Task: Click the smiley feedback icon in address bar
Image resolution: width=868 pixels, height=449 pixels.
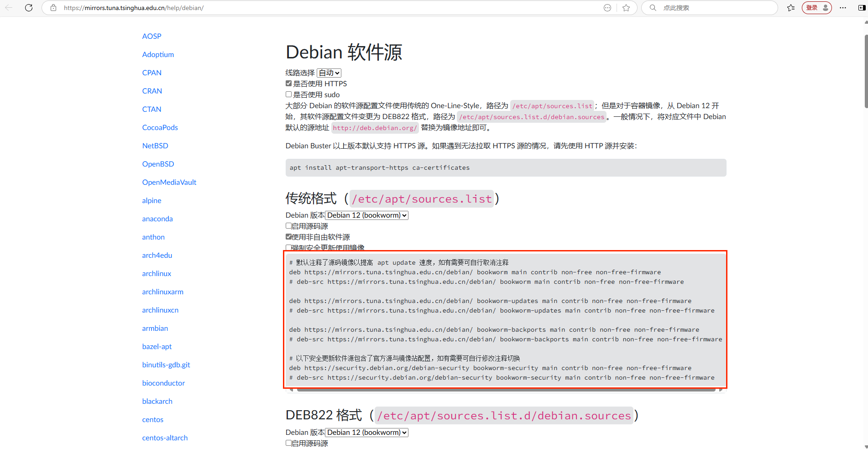Action: [607, 8]
